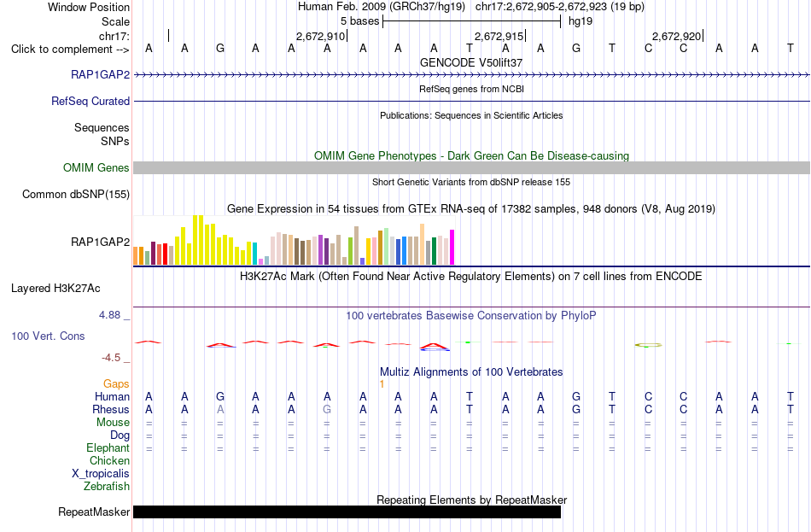Click 'Multiz Alignments of 100 Vertebrates' title

point(471,372)
